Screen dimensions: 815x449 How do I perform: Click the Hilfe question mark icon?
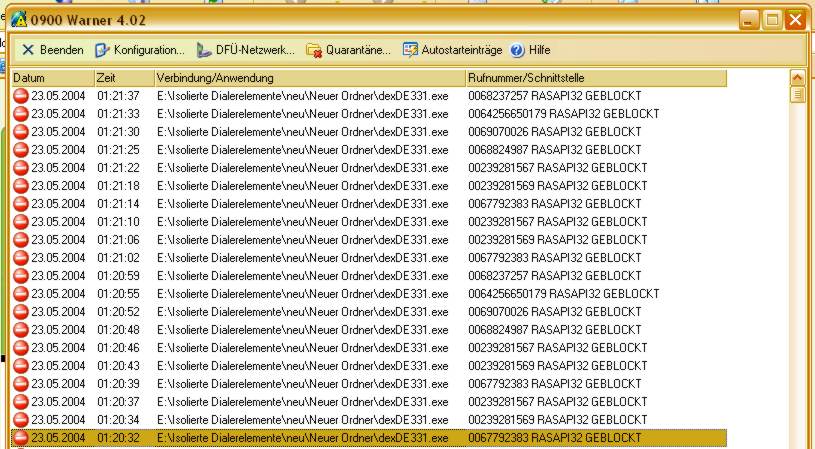[517, 50]
